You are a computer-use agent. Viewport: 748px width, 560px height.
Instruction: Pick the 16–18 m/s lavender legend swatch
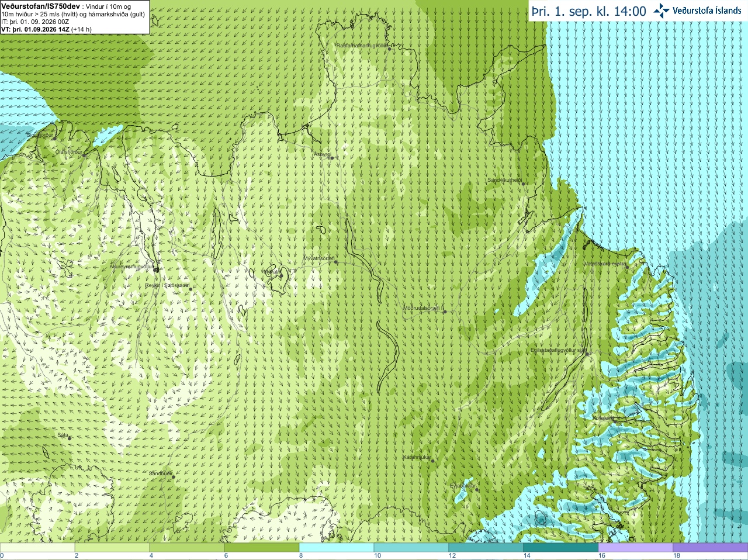coord(636,548)
